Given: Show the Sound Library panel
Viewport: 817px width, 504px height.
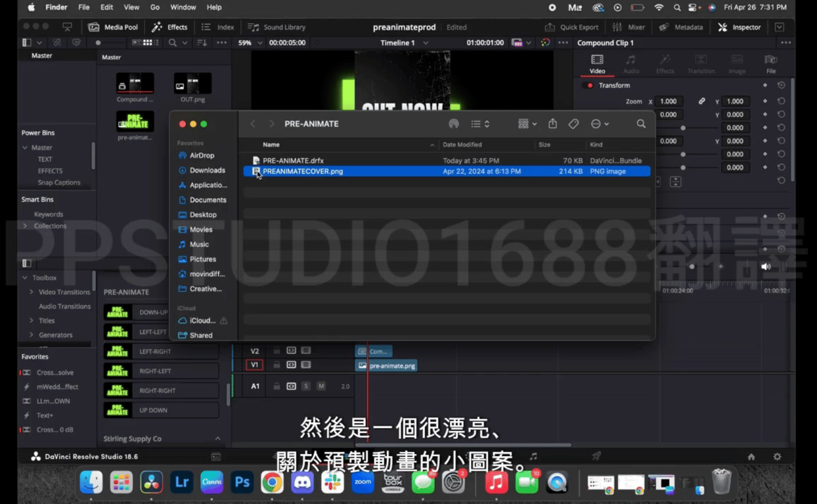Looking at the screenshot, I should point(276,27).
